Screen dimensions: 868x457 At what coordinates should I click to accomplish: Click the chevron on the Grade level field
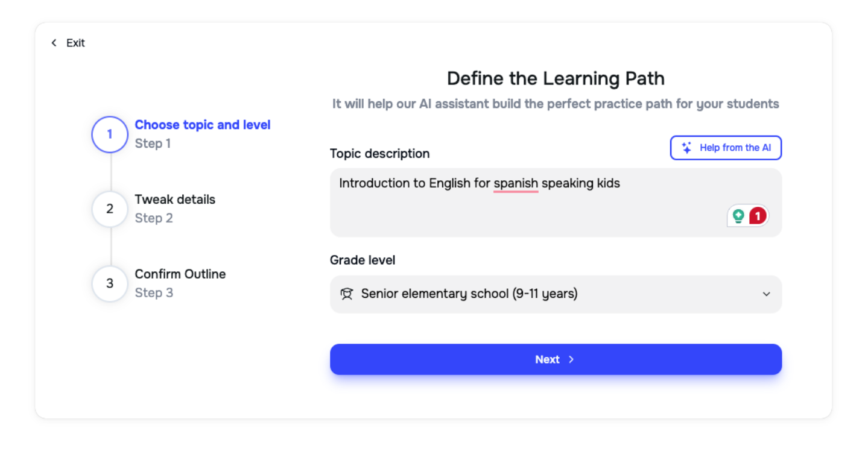point(766,294)
